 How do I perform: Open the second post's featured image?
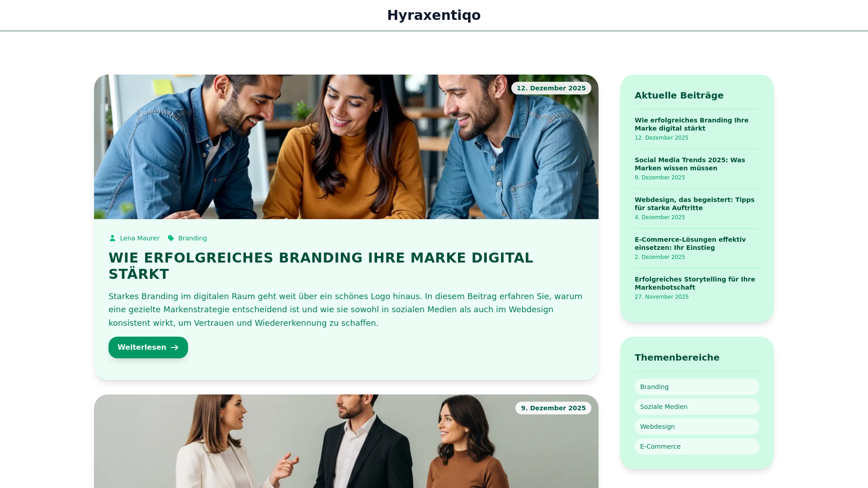pyautogui.click(x=346, y=441)
